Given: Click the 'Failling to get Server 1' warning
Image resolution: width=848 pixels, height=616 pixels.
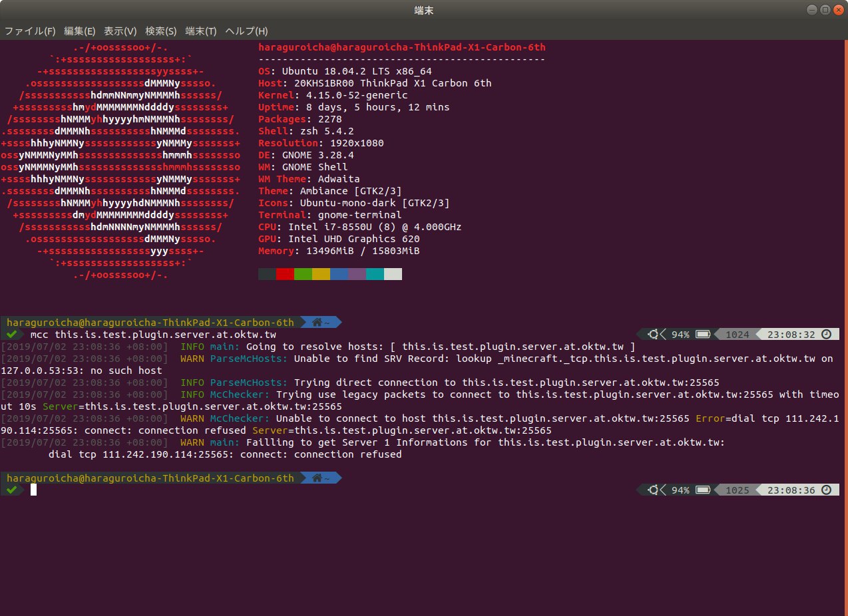Looking at the screenshot, I should 363,442.
